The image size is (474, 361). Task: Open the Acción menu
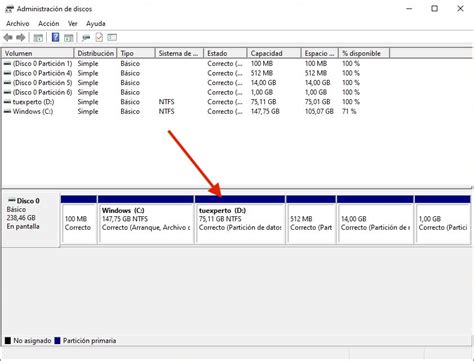tap(49, 24)
